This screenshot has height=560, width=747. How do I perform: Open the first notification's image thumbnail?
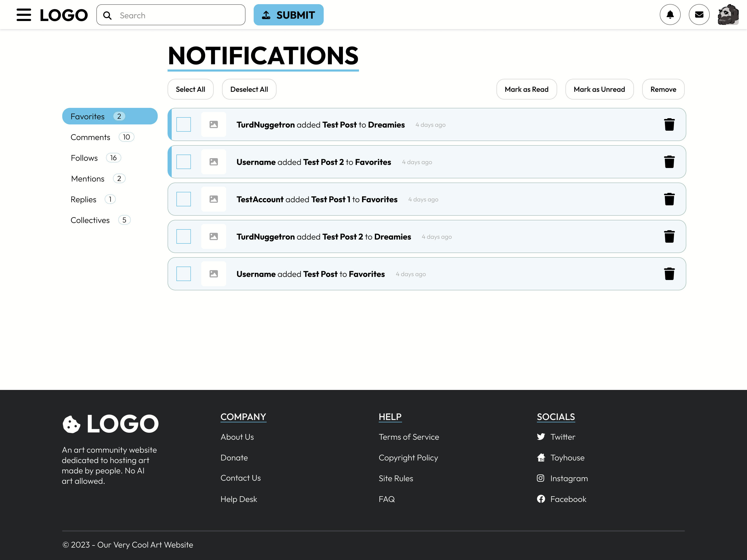pyautogui.click(x=213, y=124)
